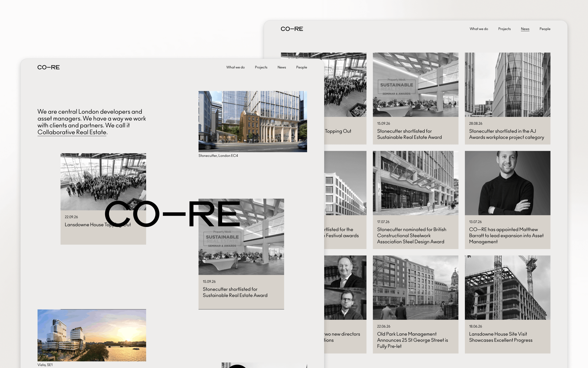The height and width of the screenshot is (368, 588).
Task: Click the '22.09.26' date on the homepage card
Action: (71, 217)
